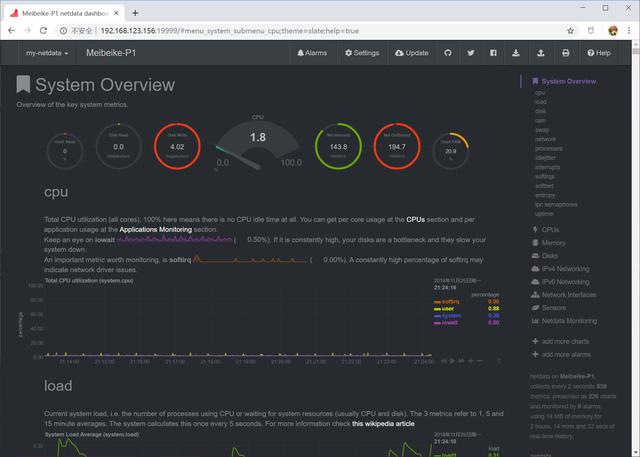The height and width of the screenshot is (457, 640).
Task: Open the my-netdata dropdown
Action: pyautogui.click(x=47, y=53)
